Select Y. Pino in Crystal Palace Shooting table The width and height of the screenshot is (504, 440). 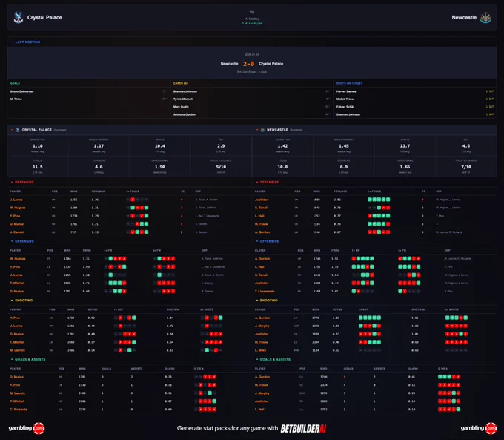pyautogui.click(x=15, y=318)
